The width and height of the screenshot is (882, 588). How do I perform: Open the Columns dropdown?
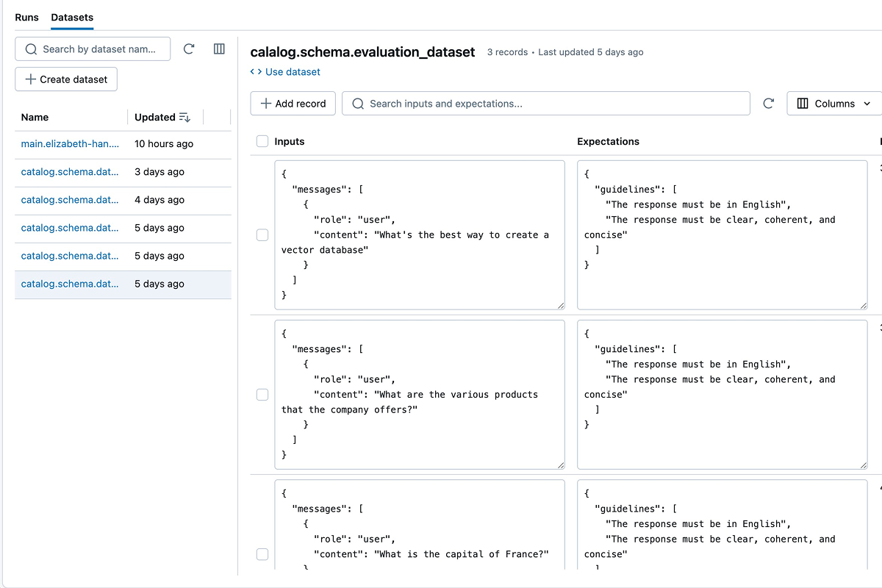coord(834,104)
